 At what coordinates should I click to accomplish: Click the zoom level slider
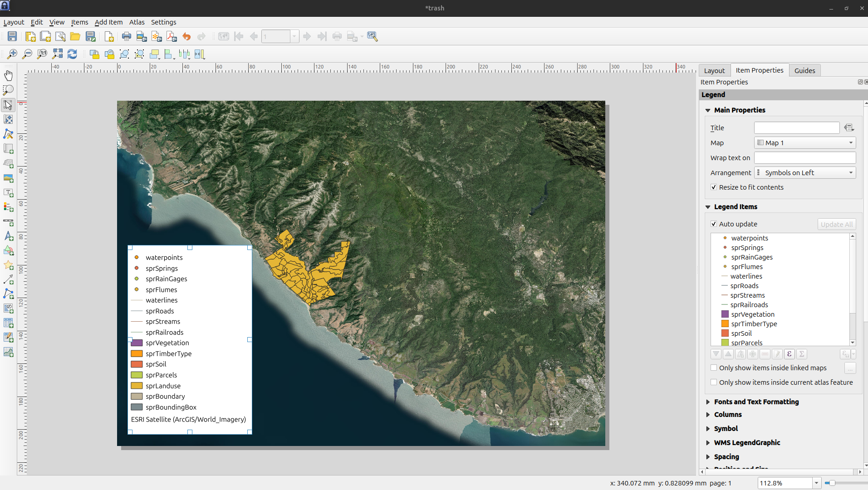[x=833, y=483]
